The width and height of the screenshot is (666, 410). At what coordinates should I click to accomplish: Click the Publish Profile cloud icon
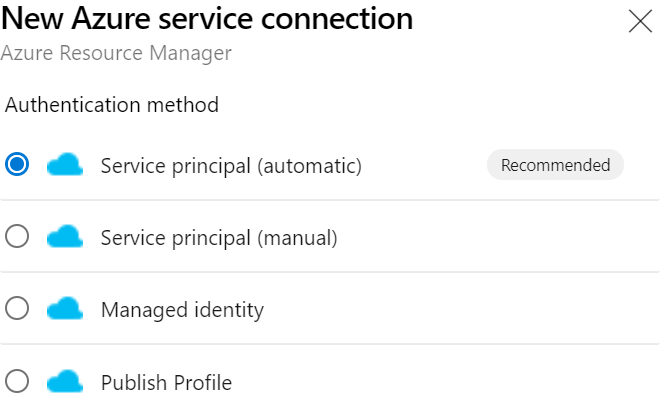point(65,381)
